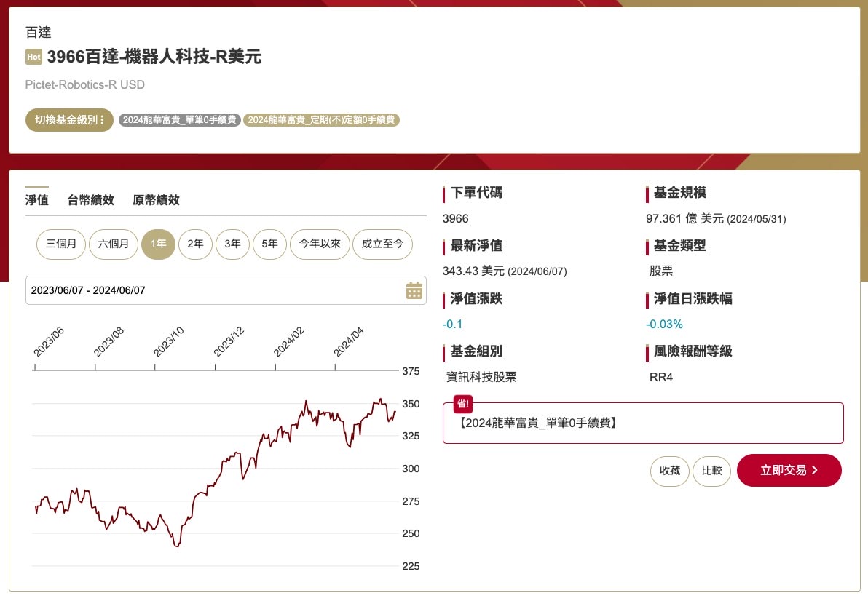Click the 300 y-axis value
This screenshot has height=601, width=868.
(x=411, y=469)
